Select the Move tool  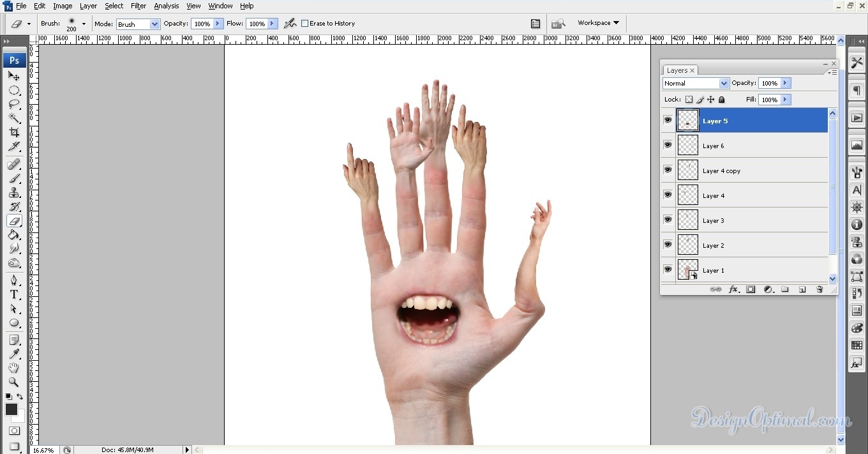point(14,76)
